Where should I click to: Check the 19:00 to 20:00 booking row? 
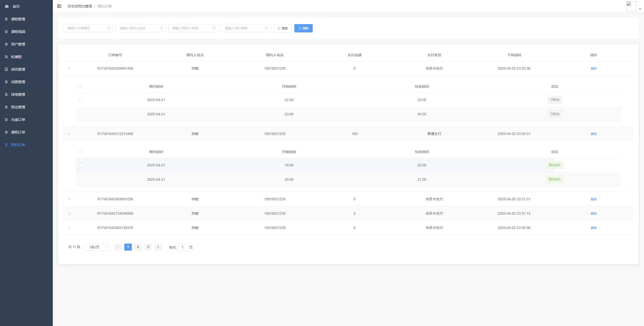coord(81,165)
